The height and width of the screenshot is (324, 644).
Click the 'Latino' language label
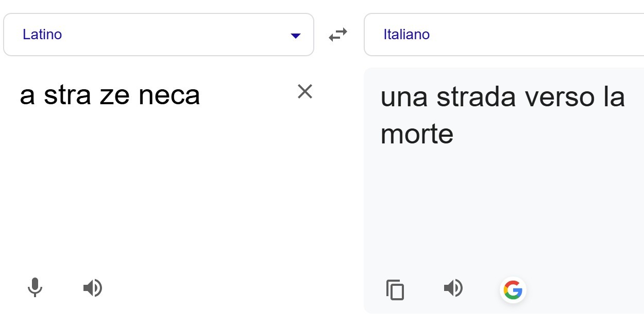(42, 35)
